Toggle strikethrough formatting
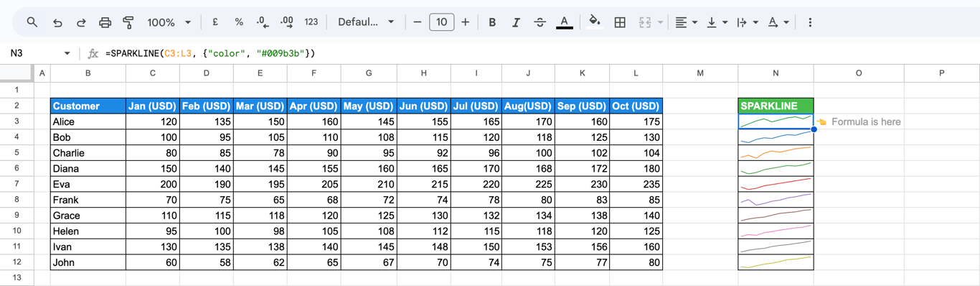Screen dimensions: 980x286 click(540, 22)
